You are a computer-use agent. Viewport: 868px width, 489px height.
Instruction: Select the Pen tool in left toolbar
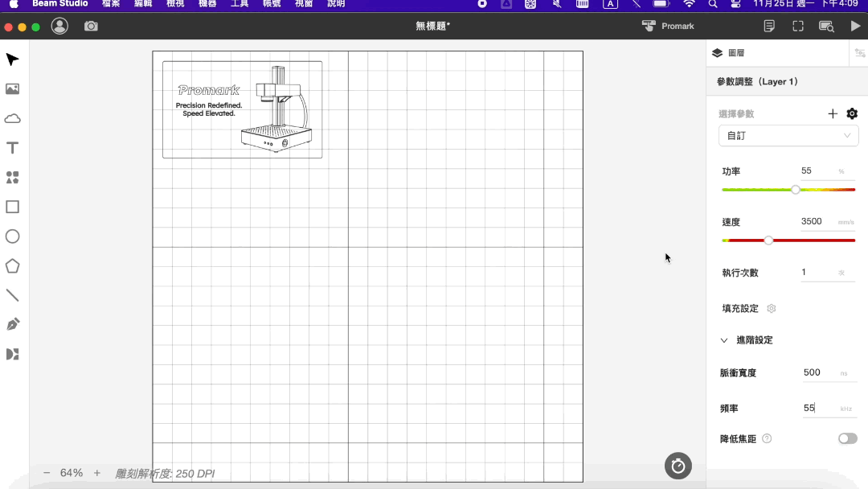pos(12,324)
